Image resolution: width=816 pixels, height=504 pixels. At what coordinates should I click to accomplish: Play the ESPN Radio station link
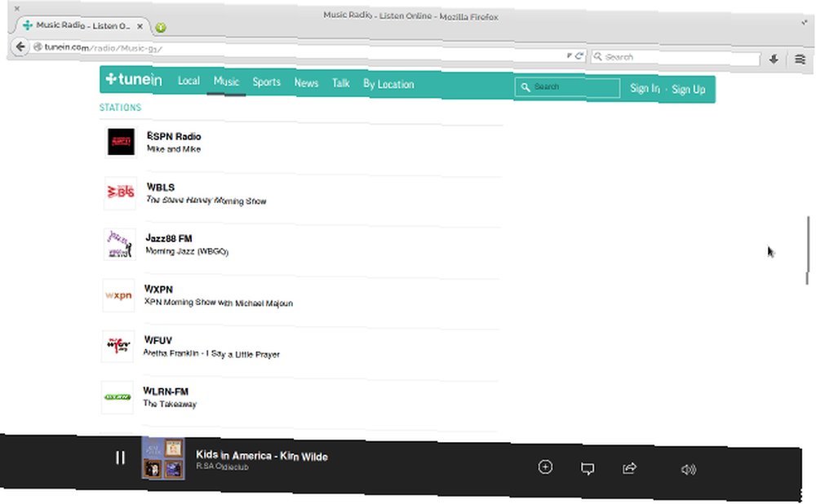(x=174, y=136)
